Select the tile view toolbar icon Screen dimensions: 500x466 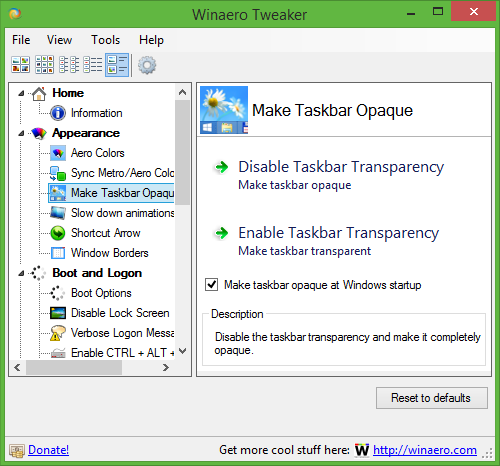click(x=117, y=65)
